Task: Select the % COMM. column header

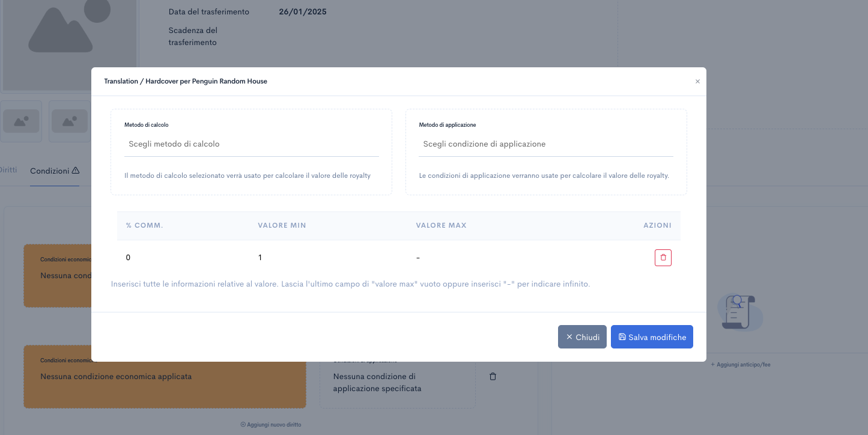Action: click(x=145, y=225)
